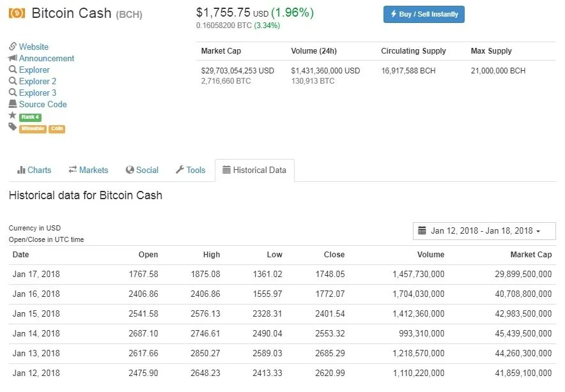Click the orange Bitcoin Cash logo icon
This screenshot has height=392, width=565.
[x=17, y=13]
